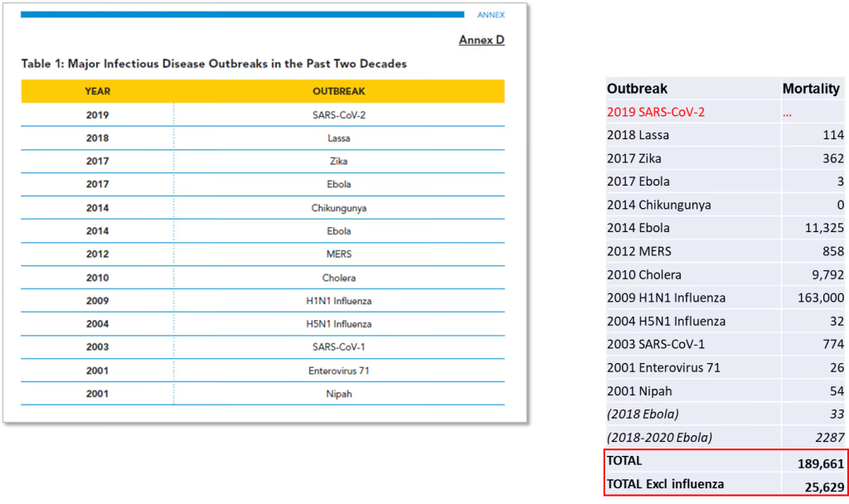Select the 2014 Chikungunya row label
This screenshot has height=504, width=849.
[659, 206]
